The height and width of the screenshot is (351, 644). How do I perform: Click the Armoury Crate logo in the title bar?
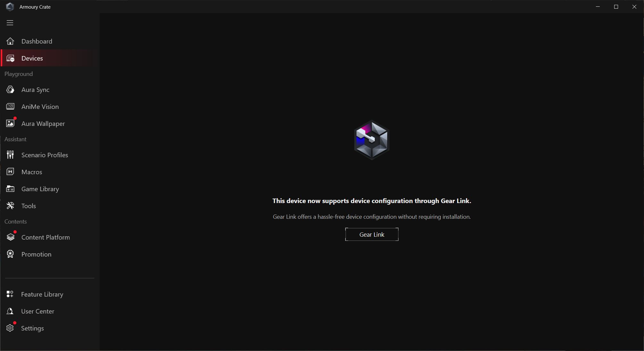10,7
